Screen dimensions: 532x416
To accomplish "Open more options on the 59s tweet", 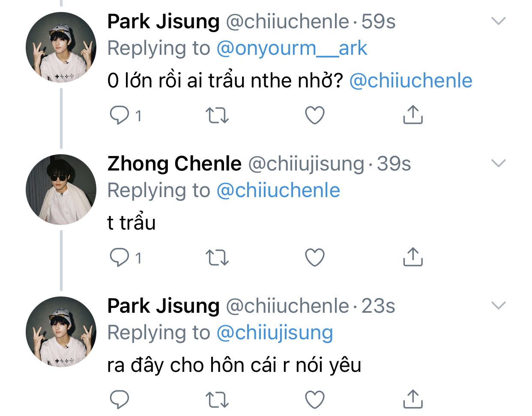I will [499, 21].
